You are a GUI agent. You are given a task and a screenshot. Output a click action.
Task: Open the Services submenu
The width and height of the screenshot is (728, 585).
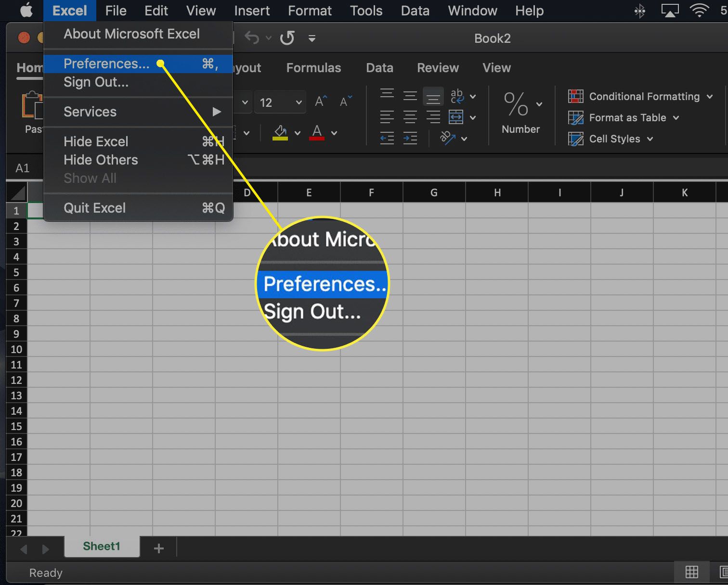click(x=138, y=112)
